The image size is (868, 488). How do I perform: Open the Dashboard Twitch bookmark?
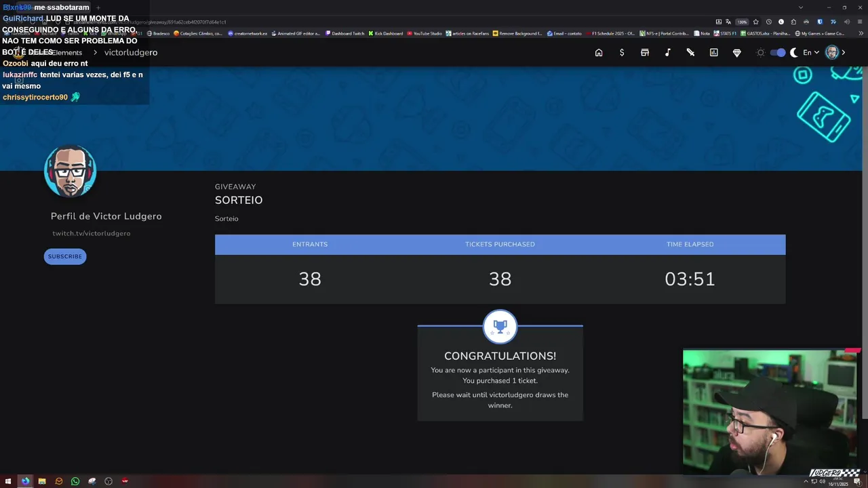[344, 33]
